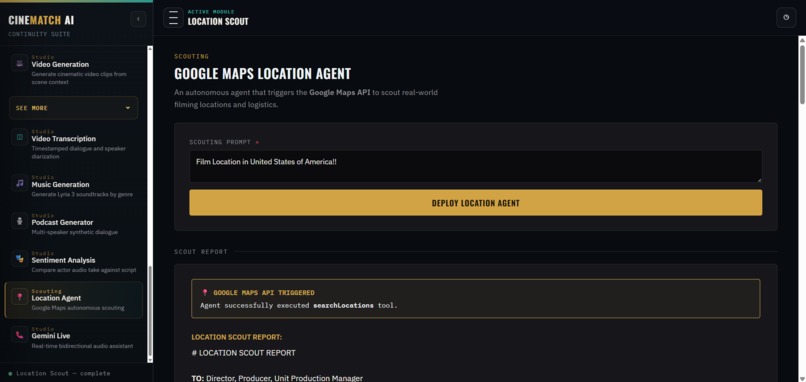The height and width of the screenshot is (382, 806).
Task: Click the power icon in top right
Action: coord(786,17)
